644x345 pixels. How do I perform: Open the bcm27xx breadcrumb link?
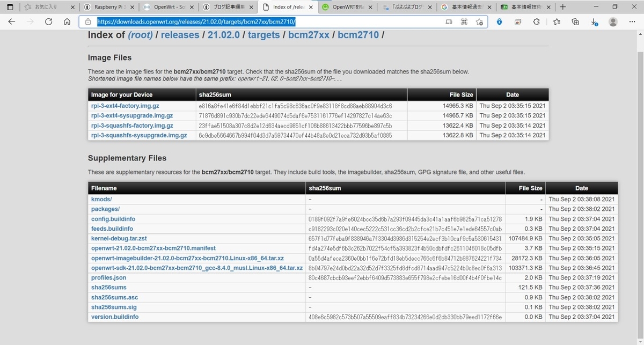[x=309, y=35]
